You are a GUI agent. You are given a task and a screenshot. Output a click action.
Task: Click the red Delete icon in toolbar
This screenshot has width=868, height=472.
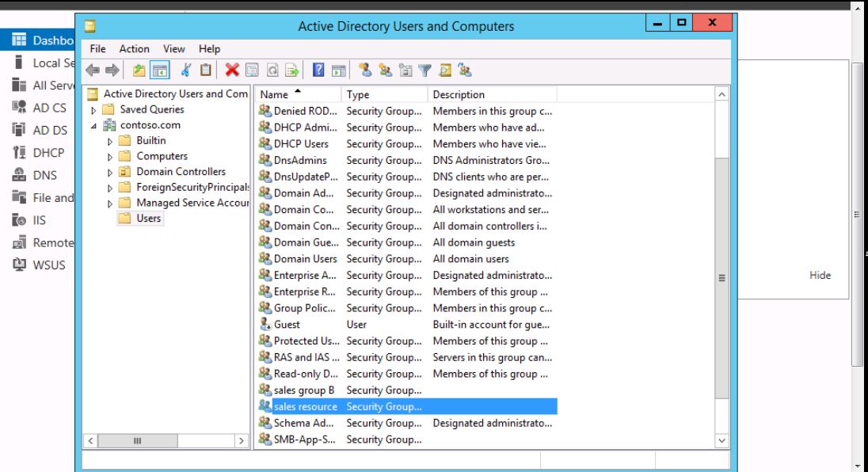pos(231,70)
